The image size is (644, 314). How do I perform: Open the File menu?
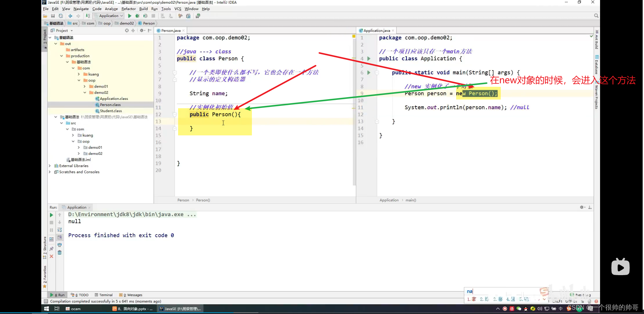click(x=46, y=9)
